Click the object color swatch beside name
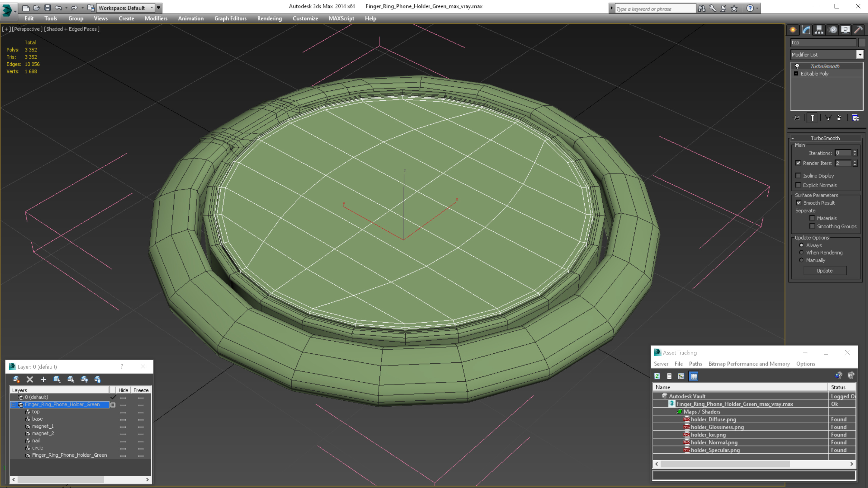Viewport: 868px width, 488px height. coord(861,42)
